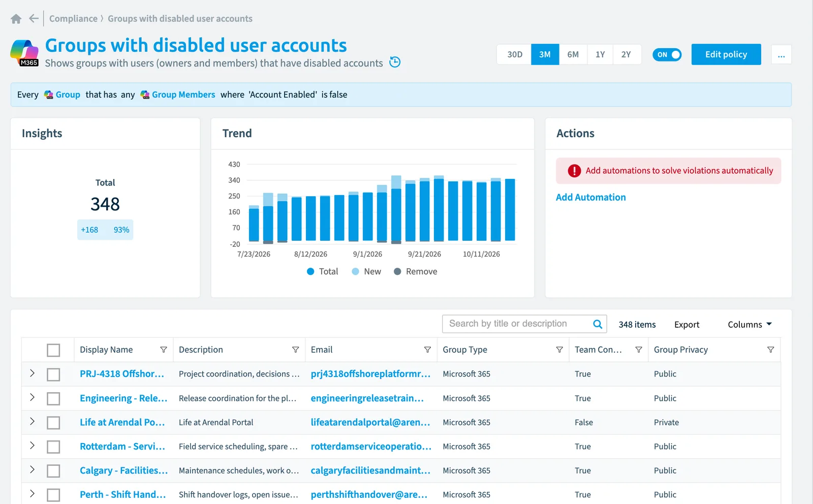Image resolution: width=813 pixels, height=504 pixels.
Task: Filter the Email column
Action: click(427, 350)
